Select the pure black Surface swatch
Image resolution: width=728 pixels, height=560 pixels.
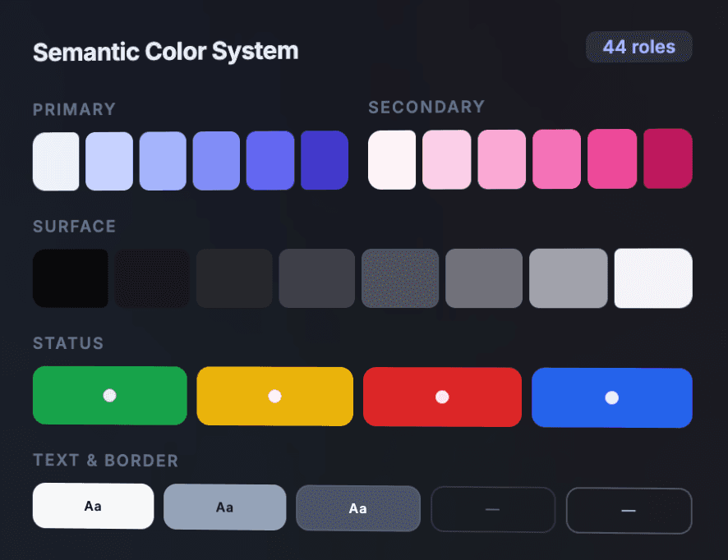pos(71,278)
